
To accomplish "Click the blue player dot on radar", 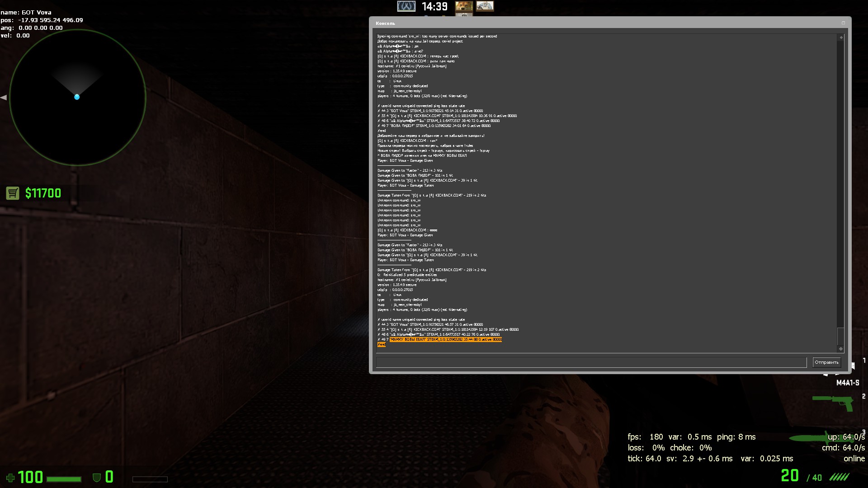I will tap(77, 97).
